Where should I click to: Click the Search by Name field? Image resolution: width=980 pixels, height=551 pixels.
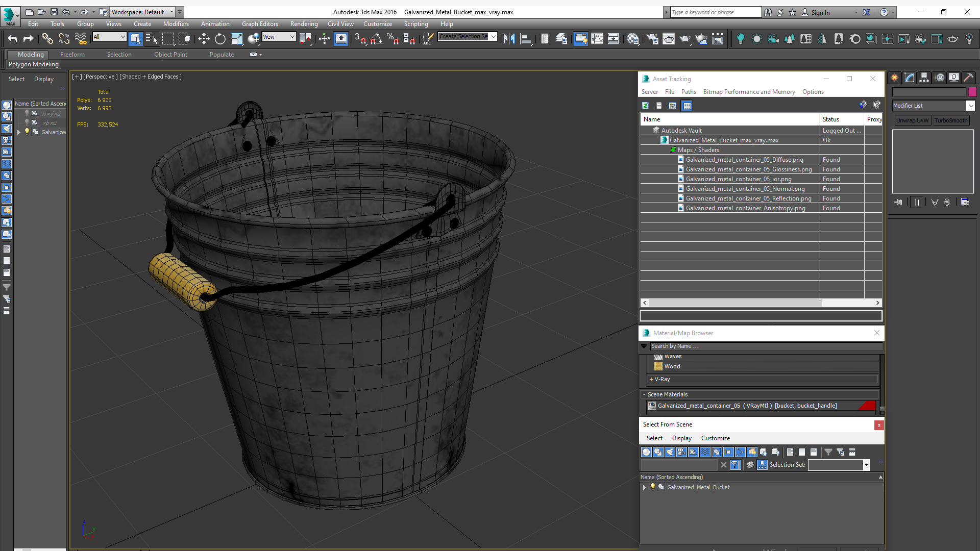tap(766, 346)
